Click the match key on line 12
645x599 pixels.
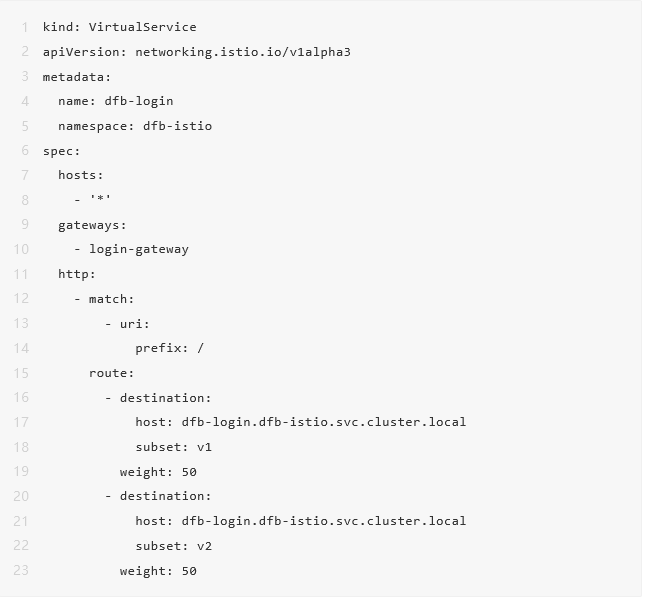tap(111, 299)
